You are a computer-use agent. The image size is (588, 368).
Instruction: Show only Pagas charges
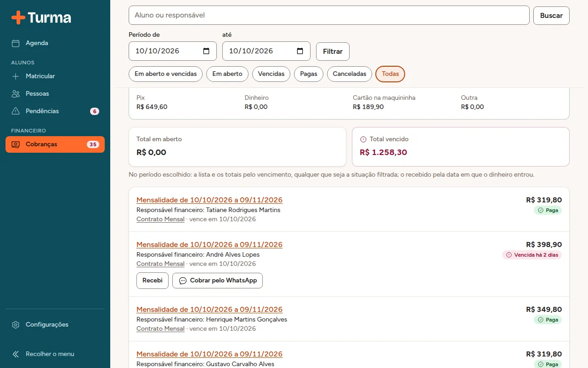point(309,74)
